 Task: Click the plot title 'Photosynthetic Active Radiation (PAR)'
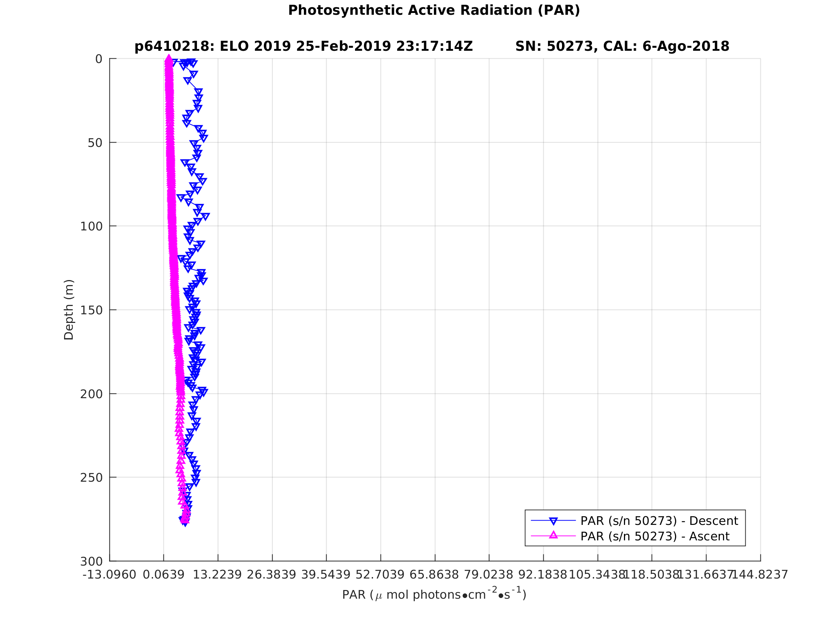coord(434,11)
